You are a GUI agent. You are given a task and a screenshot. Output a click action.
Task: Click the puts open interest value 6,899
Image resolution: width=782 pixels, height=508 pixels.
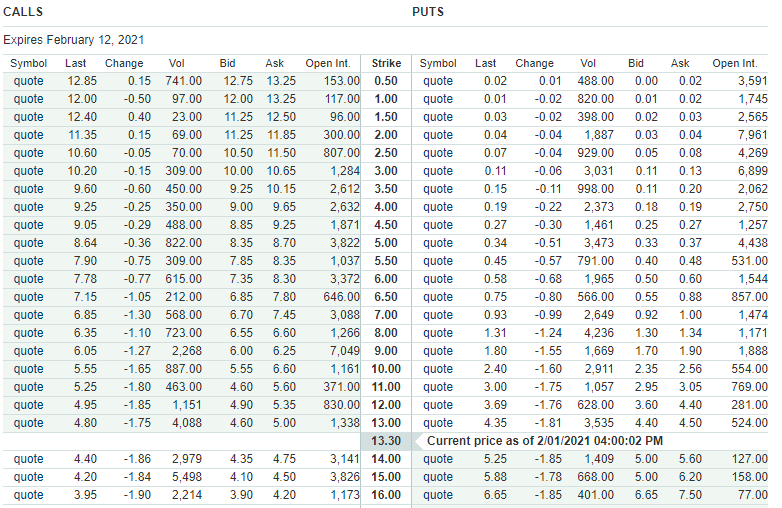(x=753, y=170)
